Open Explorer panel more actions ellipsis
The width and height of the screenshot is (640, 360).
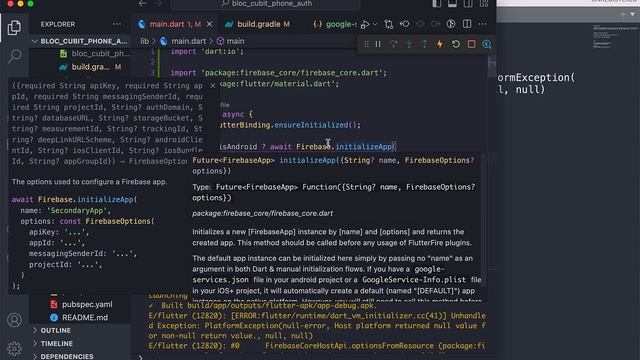[x=117, y=24]
